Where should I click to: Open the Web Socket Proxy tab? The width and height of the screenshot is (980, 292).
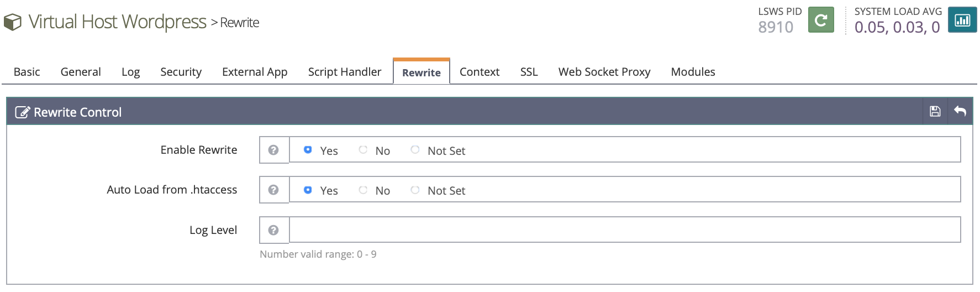point(604,72)
